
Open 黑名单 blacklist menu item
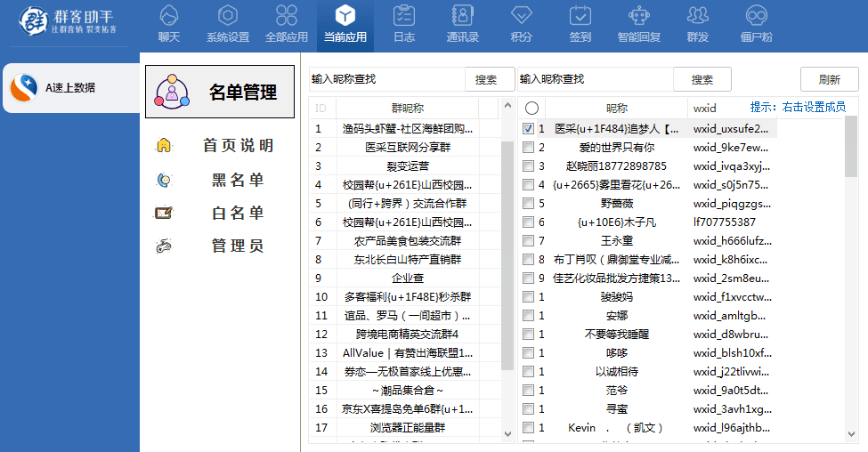click(238, 180)
